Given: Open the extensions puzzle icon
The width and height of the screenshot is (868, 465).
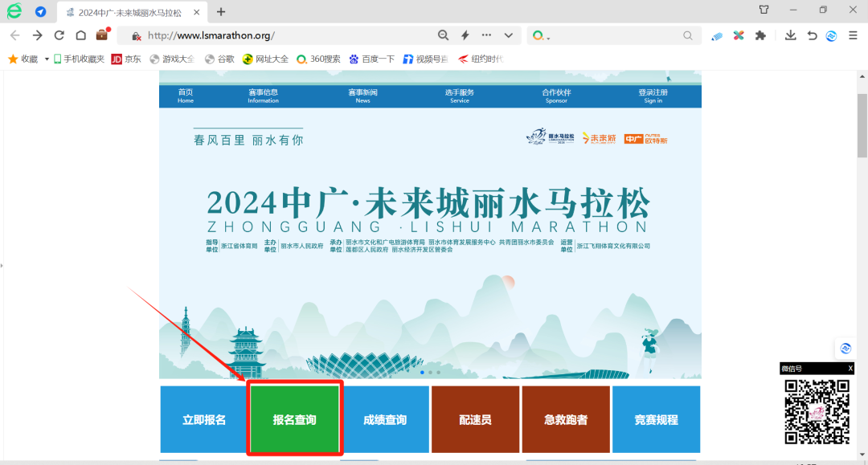Looking at the screenshot, I should (759, 35).
